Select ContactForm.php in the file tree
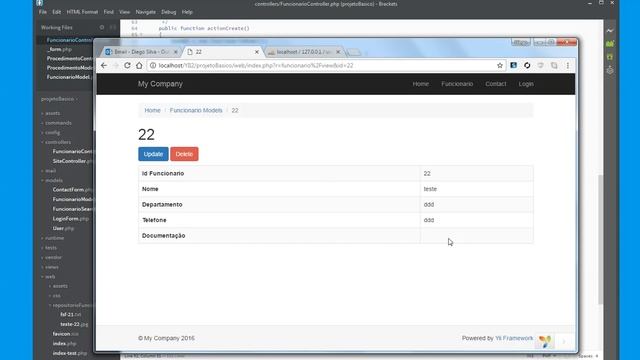The width and height of the screenshot is (640, 360). tap(73, 190)
